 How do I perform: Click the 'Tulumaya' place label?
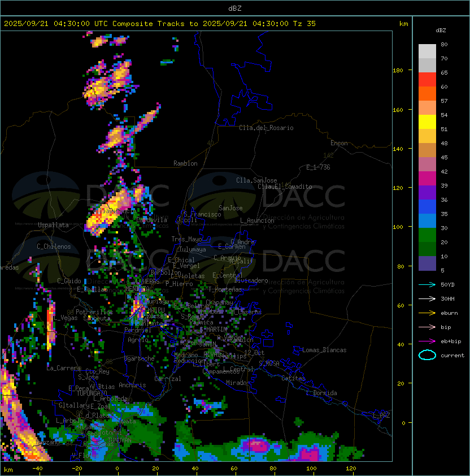click(193, 249)
